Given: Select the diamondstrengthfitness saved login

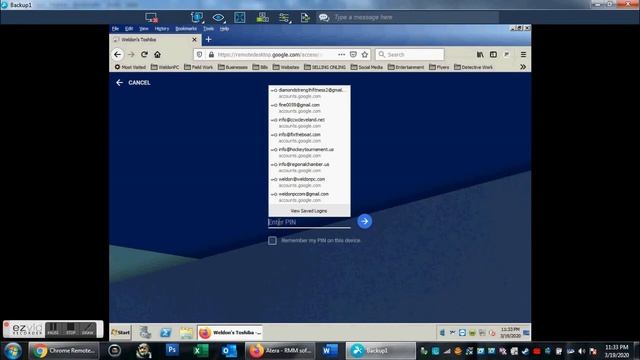Looking at the screenshot, I should 309,93.
